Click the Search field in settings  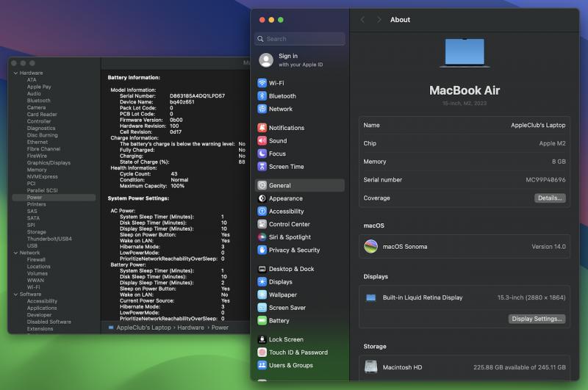(301, 39)
